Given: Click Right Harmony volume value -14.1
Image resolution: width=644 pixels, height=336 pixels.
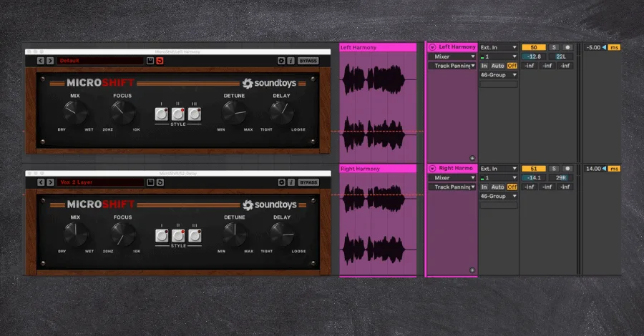Looking at the screenshot, I should (x=534, y=177).
